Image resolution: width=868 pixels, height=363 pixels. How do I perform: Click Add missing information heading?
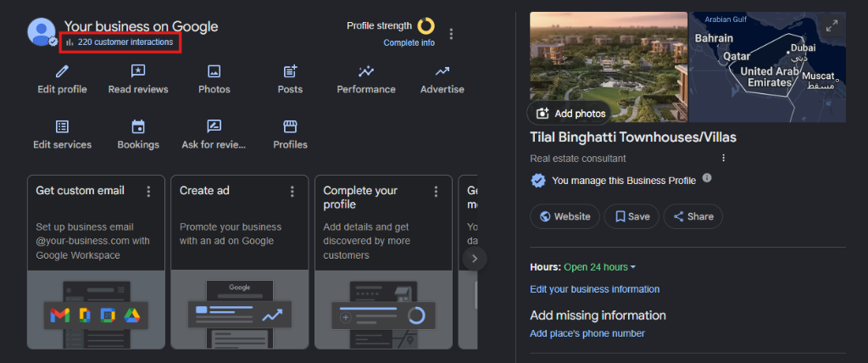pos(598,316)
